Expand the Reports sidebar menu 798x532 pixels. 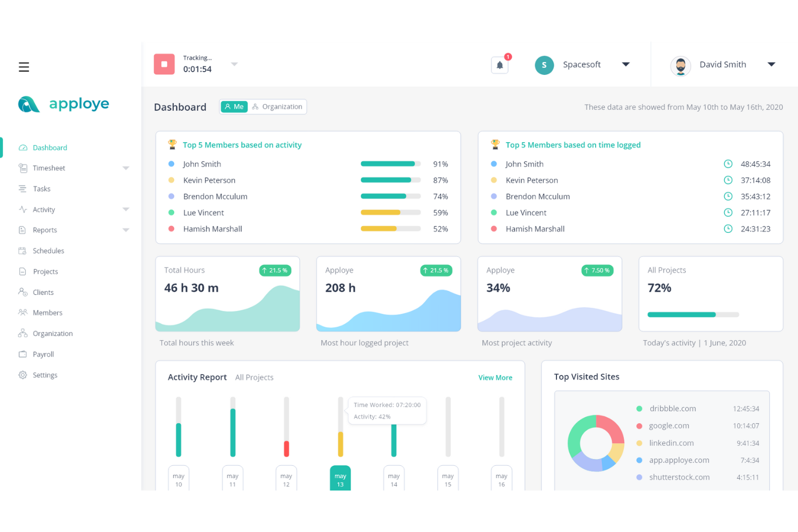[126, 230]
